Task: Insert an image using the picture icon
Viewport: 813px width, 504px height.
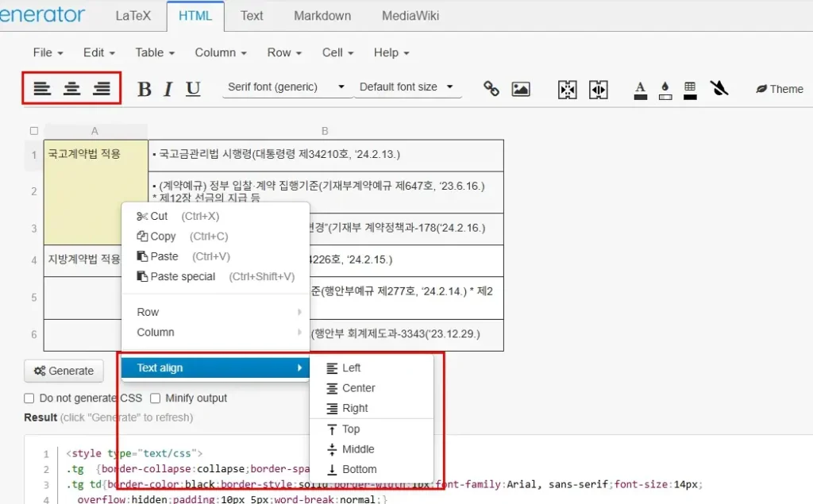Action: [x=521, y=89]
